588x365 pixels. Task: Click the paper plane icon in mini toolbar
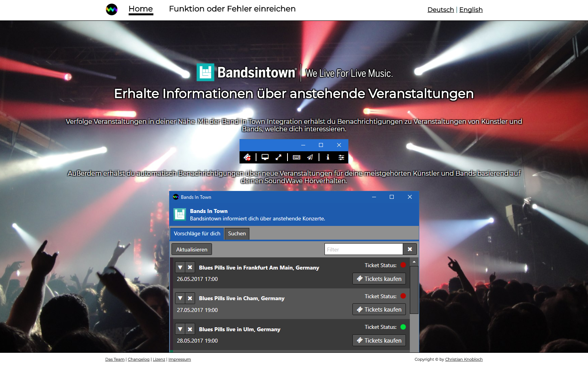pos(310,157)
